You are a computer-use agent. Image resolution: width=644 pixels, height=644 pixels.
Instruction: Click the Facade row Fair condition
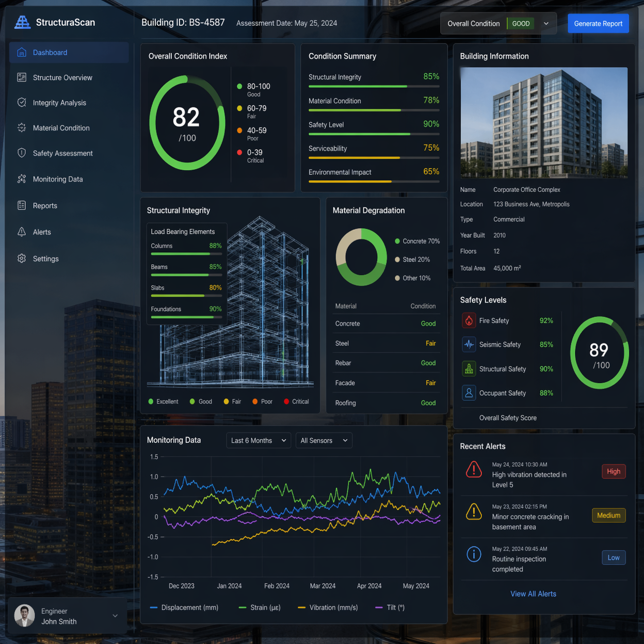[x=430, y=383]
